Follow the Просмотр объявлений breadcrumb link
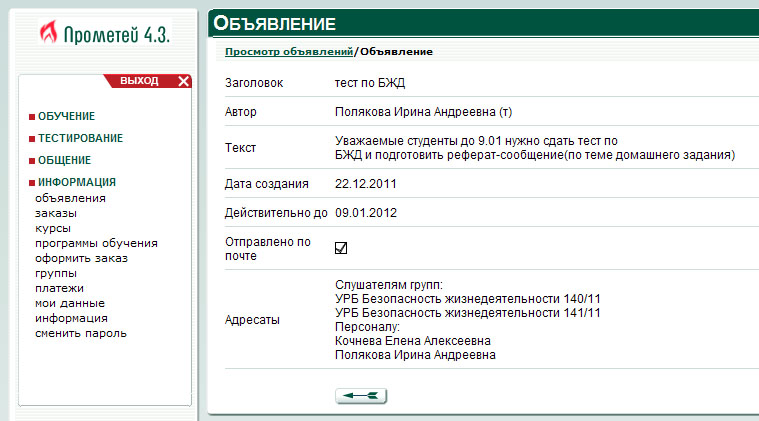Image resolution: width=759 pixels, height=421 pixels. 289,52
